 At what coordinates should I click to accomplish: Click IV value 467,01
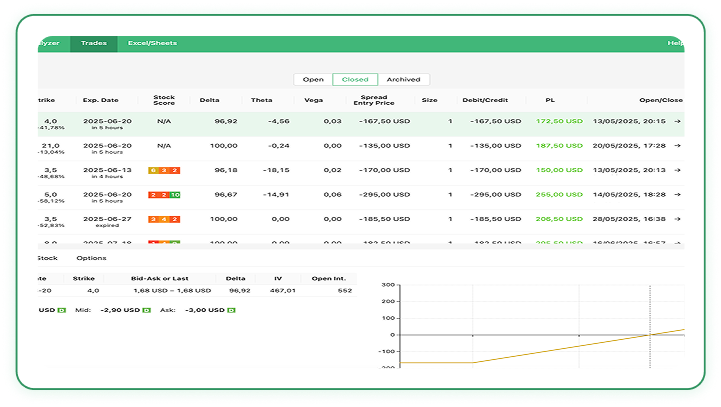(x=283, y=291)
